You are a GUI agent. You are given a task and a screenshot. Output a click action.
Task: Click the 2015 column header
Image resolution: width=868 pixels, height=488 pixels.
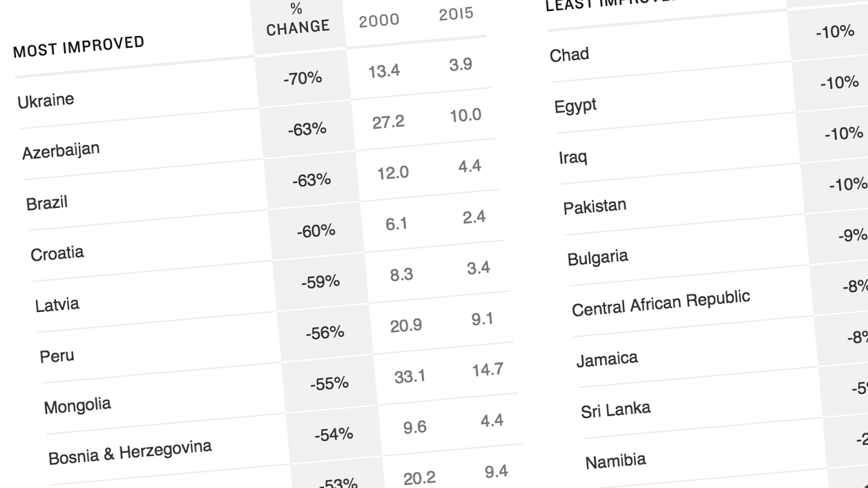[x=456, y=14]
